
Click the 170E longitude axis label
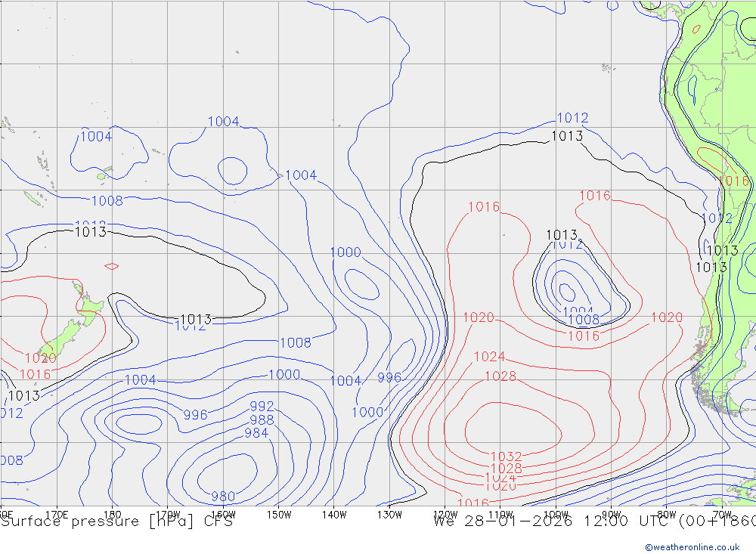(57, 515)
